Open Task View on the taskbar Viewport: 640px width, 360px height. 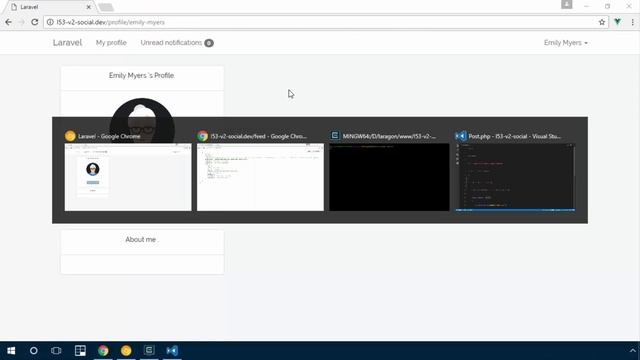[x=56, y=351]
